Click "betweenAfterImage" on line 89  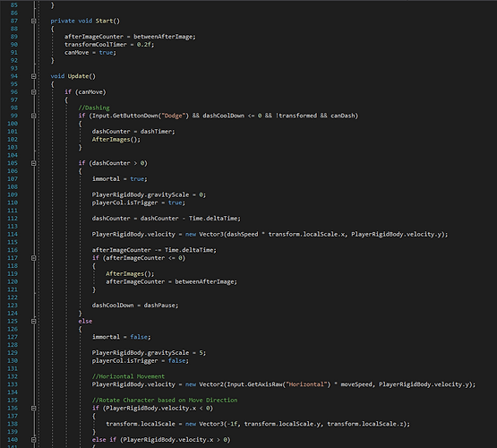click(x=163, y=37)
